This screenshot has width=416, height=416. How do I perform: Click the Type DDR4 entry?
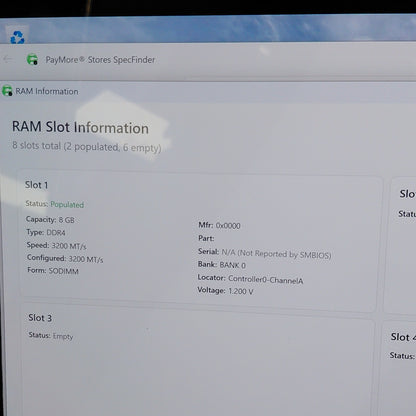(46, 232)
